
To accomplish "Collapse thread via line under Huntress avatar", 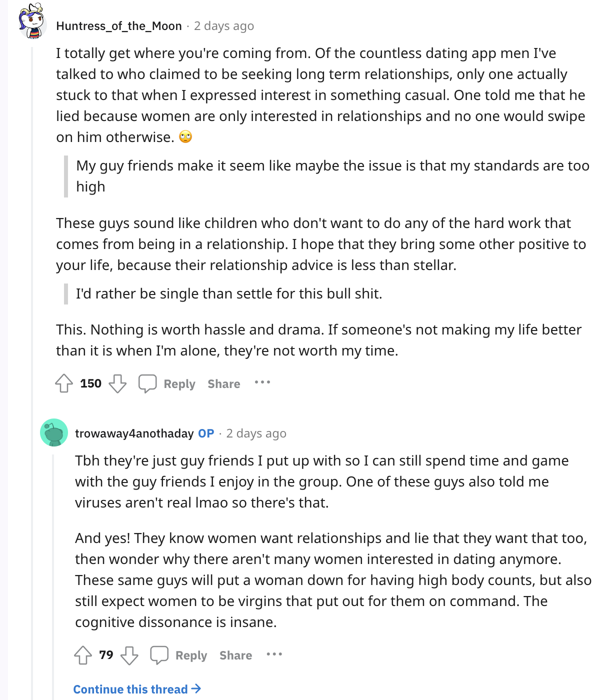I will tap(32, 370).
